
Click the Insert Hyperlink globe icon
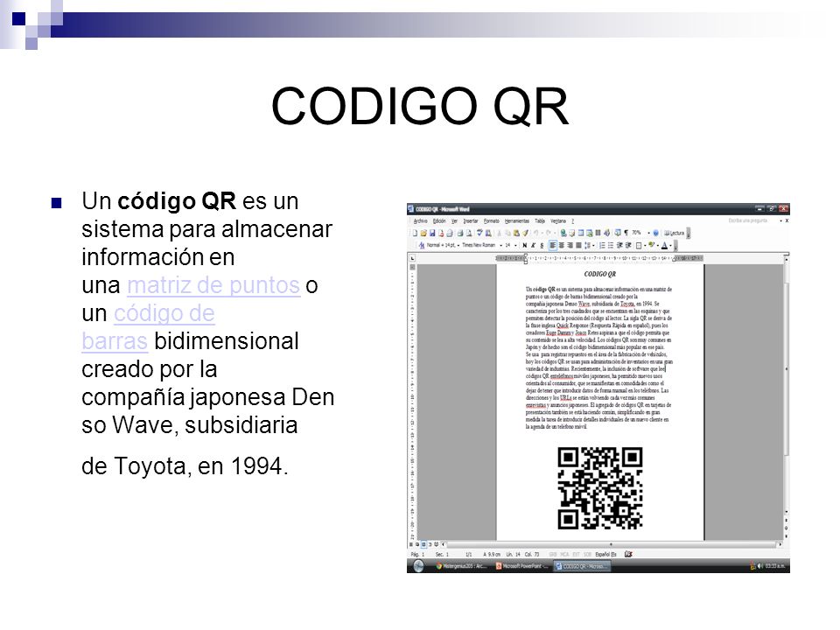[x=563, y=233]
